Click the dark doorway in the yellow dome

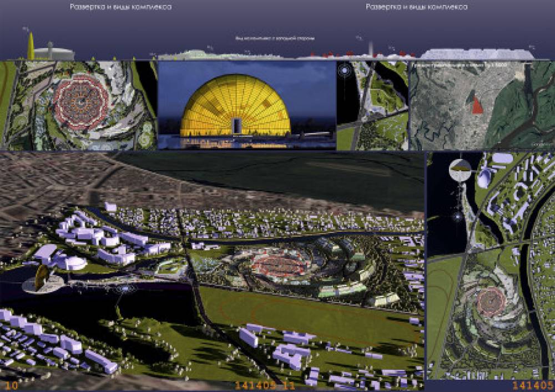click(x=238, y=125)
